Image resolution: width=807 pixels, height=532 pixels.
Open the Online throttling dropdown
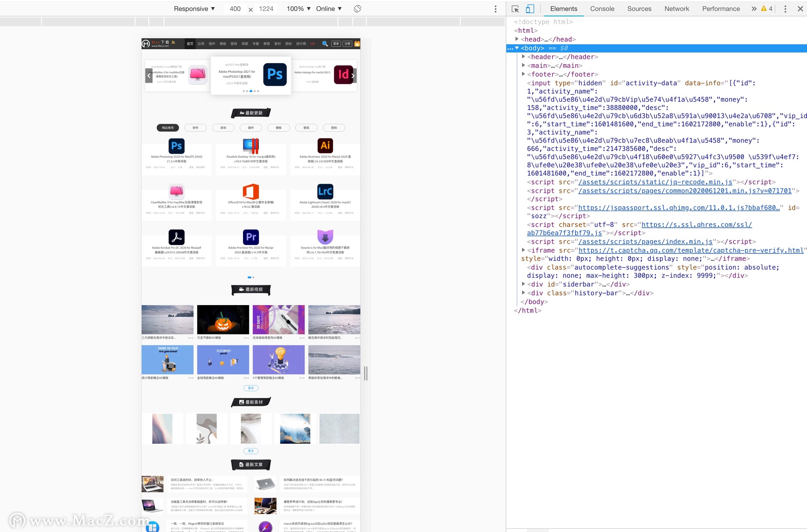(x=329, y=9)
